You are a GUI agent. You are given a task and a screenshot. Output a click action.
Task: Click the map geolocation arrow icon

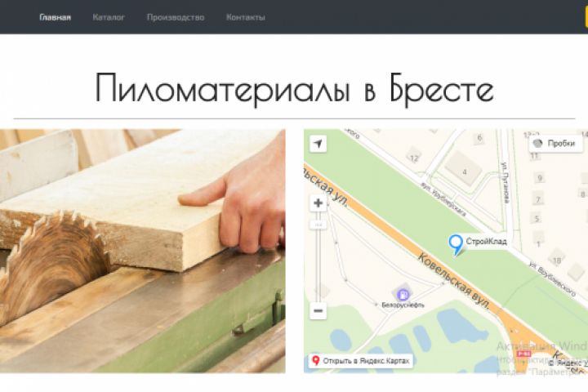pos(318,144)
